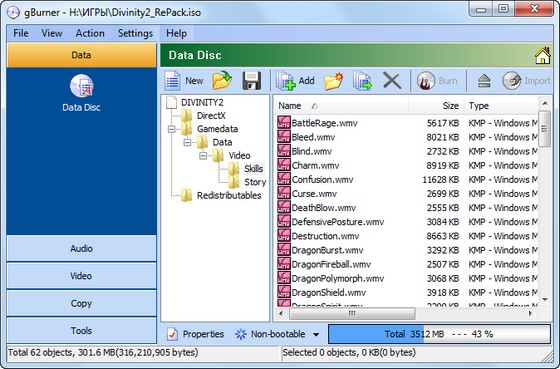Image resolution: width=560 pixels, height=369 pixels.
Task: Click the New compilation icon
Action: [x=173, y=81]
